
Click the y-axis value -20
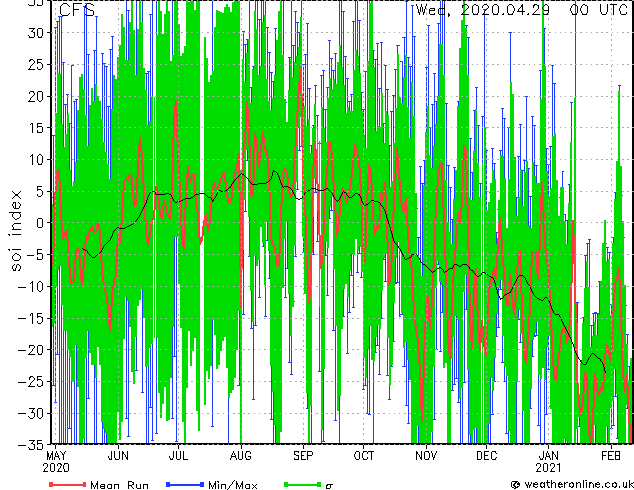tap(31, 350)
